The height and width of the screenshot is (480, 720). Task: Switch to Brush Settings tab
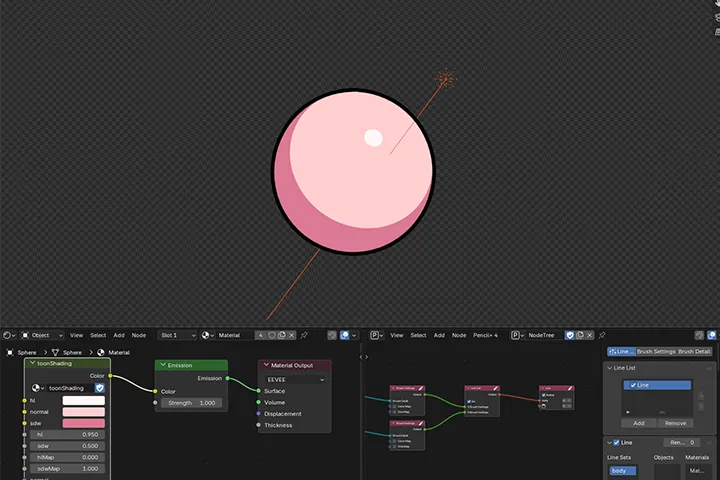[656, 351]
